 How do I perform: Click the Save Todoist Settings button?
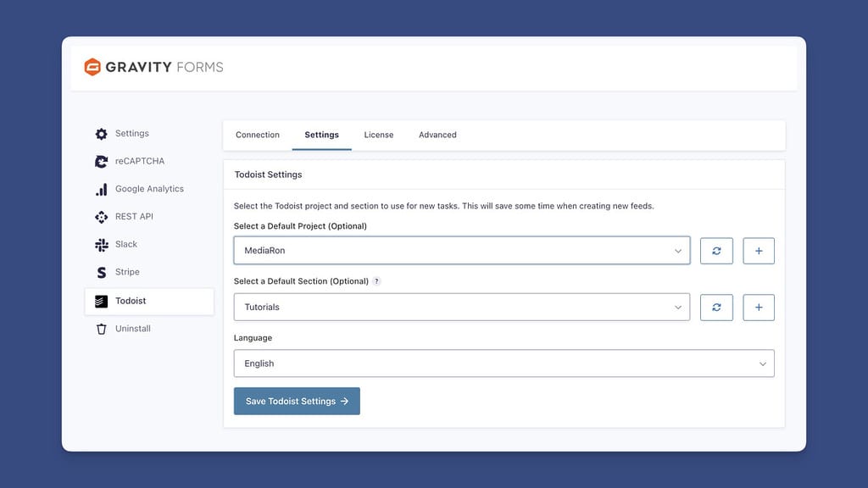297,401
